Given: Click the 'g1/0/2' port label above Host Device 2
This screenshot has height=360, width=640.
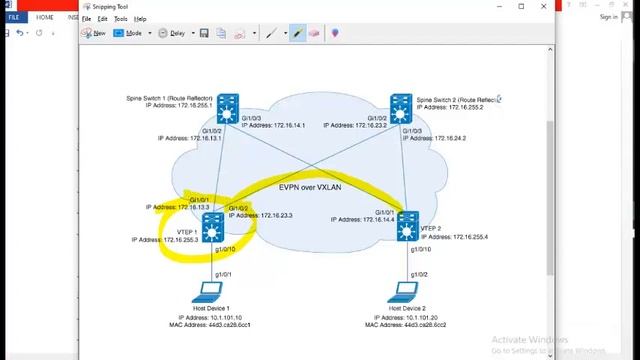Looking at the screenshot, I should point(419,275).
